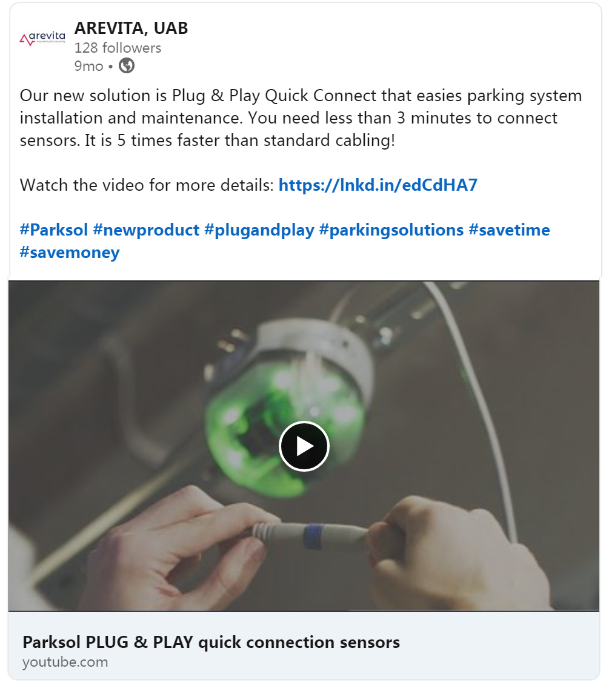Click the public visibility globe icon
The width and height of the screenshot is (606, 700).
pos(127,65)
